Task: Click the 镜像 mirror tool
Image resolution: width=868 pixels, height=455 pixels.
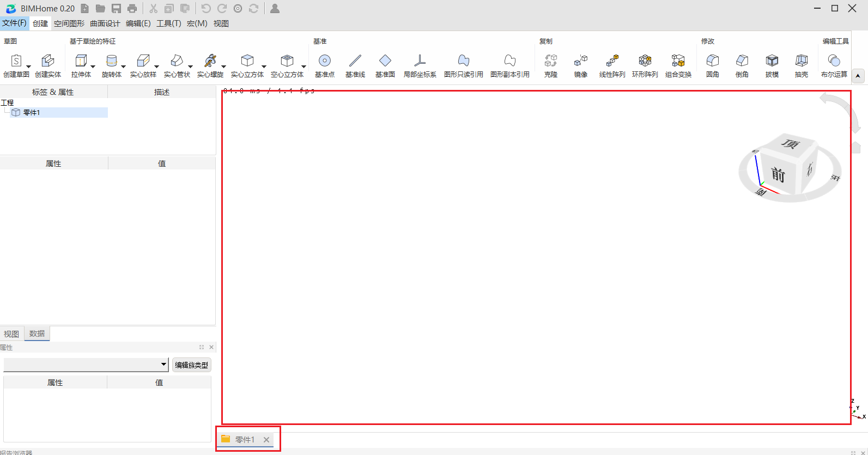Action: point(581,61)
